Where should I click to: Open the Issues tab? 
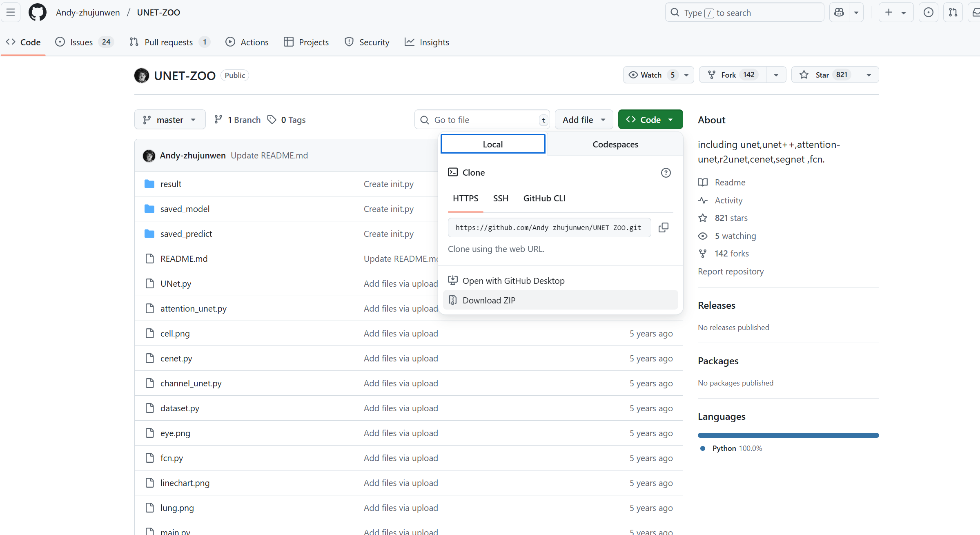pos(85,42)
